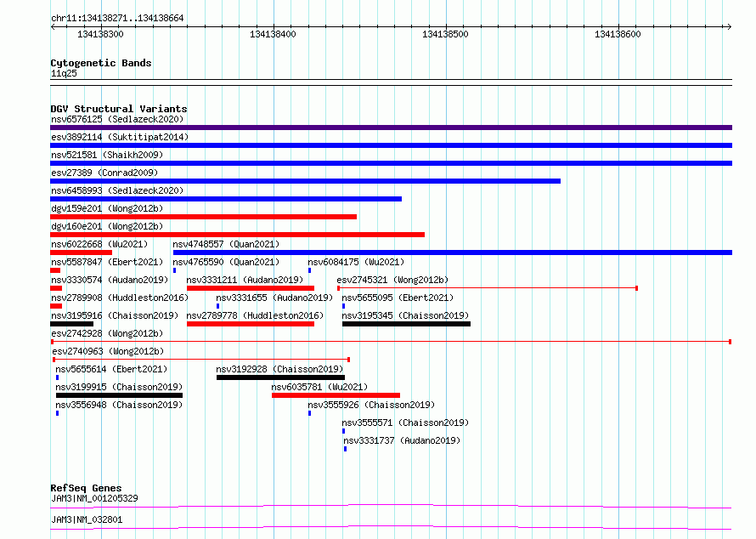Open esv2742928 (Wong2012b) variant label

(107, 333)
